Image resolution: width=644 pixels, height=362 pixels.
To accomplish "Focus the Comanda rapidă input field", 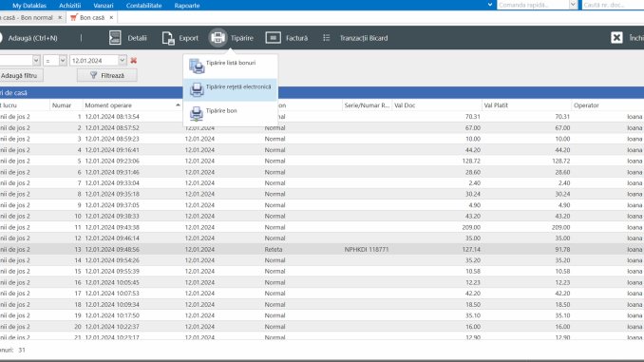I will 533,5.
